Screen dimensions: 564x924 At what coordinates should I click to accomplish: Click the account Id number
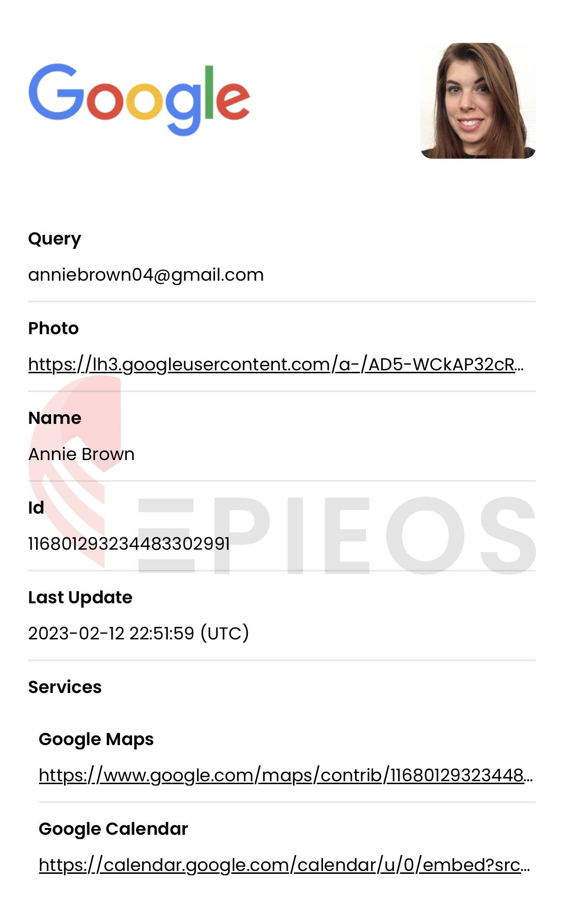pyautogui.click(x=129, y=544)
